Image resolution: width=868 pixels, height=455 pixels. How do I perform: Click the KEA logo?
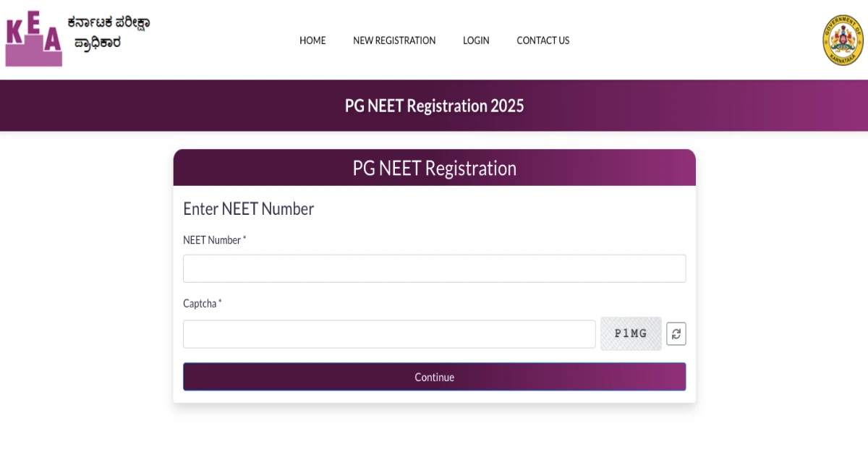(x=34, y=41)
